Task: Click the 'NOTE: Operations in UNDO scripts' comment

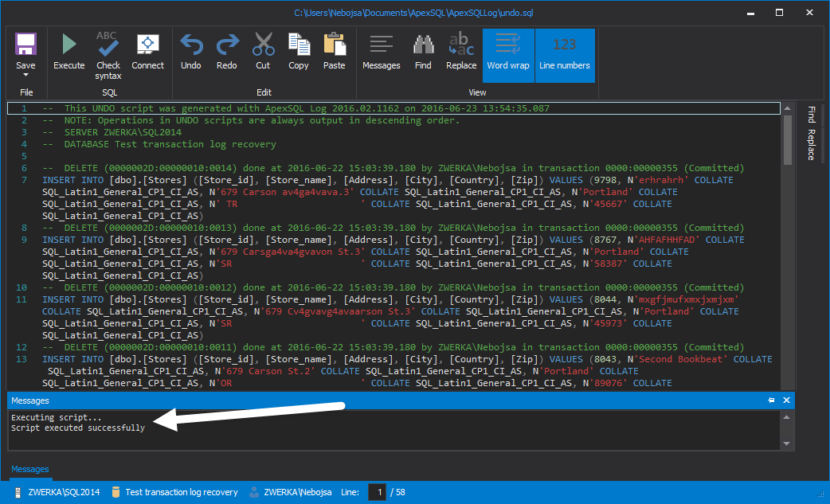Action: pyautogui.click(x=251, y=120)
